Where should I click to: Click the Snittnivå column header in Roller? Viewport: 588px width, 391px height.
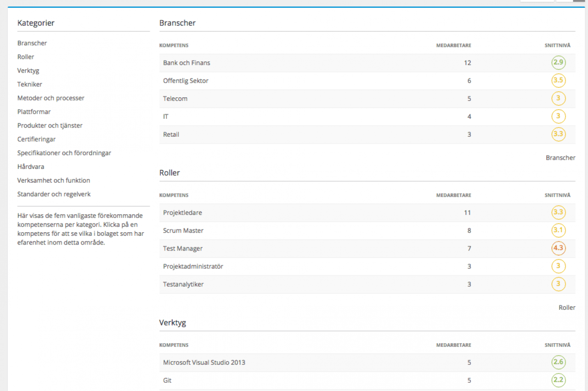[x=557, y=195]
